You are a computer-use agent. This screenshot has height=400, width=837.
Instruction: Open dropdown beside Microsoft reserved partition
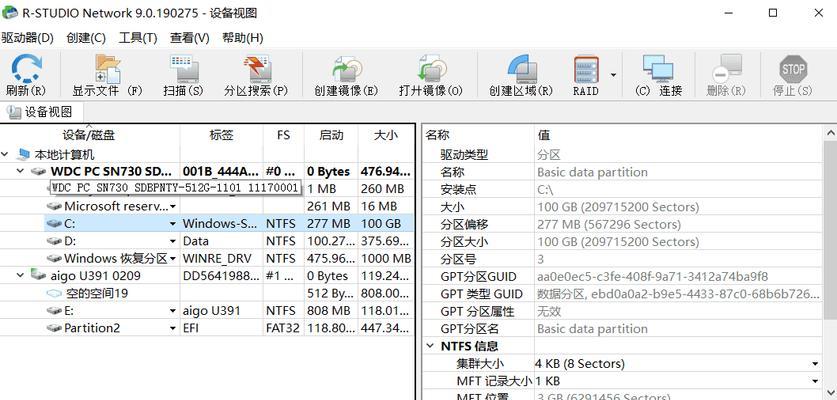coord(172,206)
